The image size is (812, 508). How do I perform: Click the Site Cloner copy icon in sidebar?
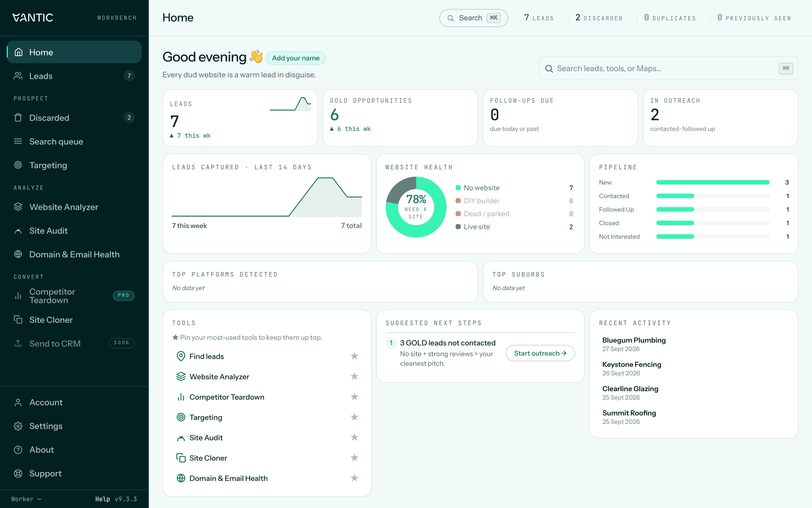pyautogui.click(x=18, y=319)
